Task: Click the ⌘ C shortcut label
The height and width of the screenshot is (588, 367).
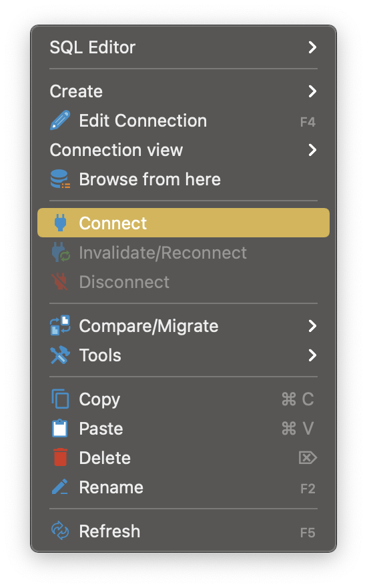Action: click(298, 399)
